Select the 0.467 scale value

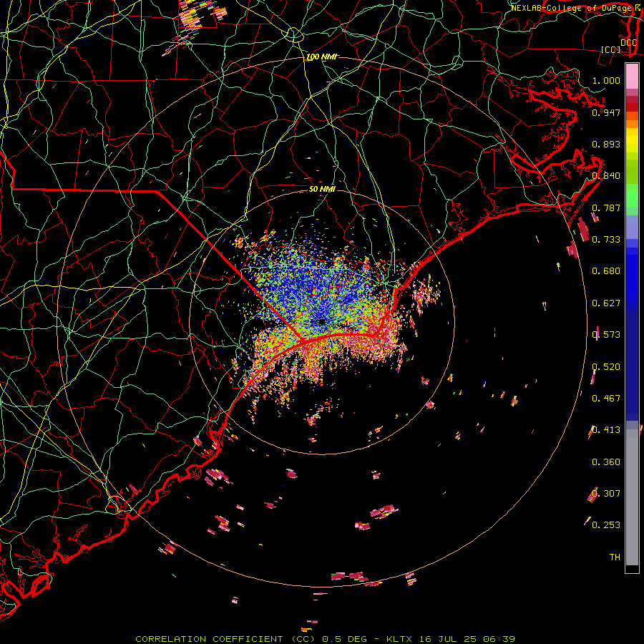[606, 399]
